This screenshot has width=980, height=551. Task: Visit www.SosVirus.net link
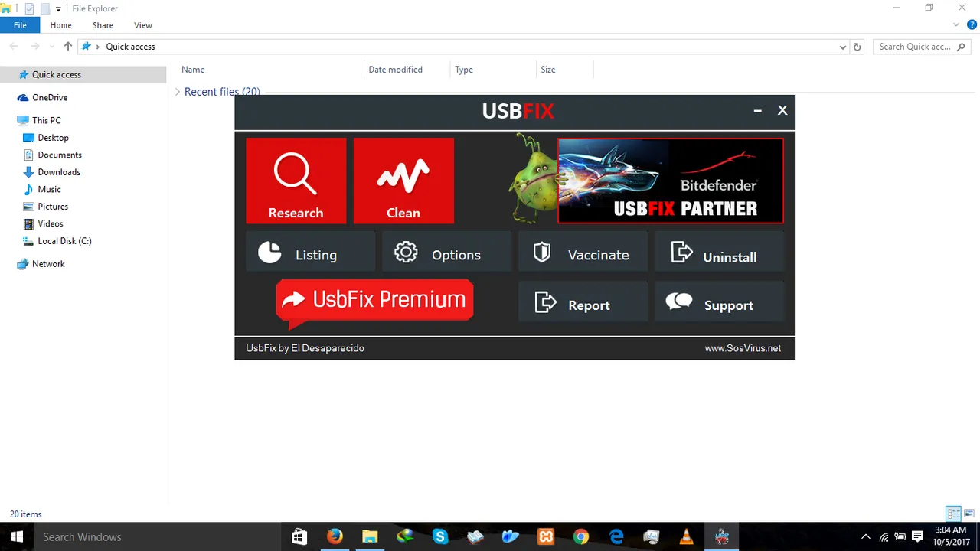click(x=743, y=348)
